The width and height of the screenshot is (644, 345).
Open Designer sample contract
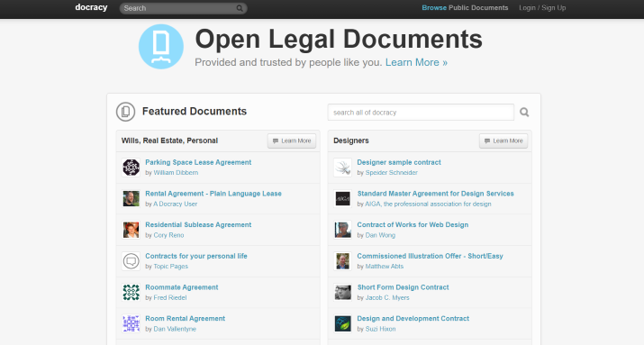pos(399,162)
